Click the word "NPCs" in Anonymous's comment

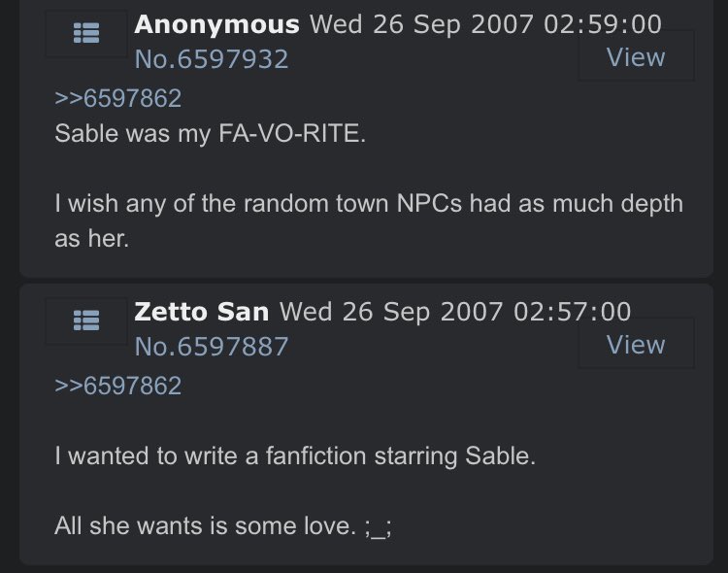[x=429, y=204]
